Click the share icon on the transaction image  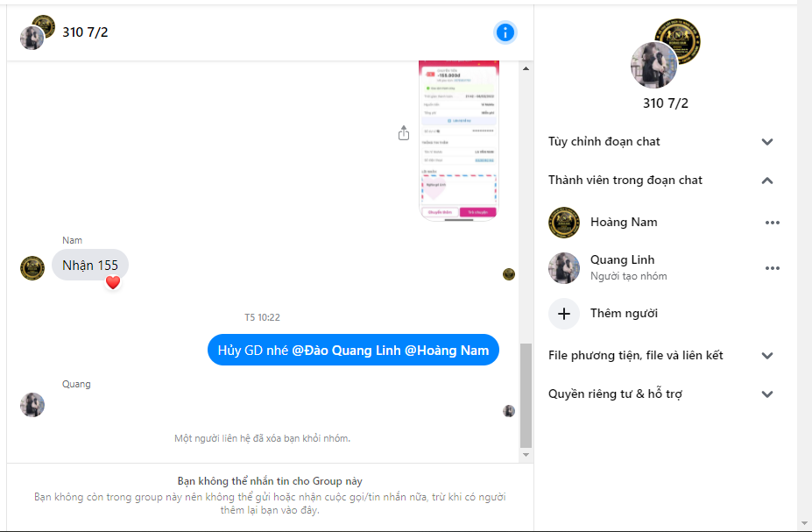404,132
